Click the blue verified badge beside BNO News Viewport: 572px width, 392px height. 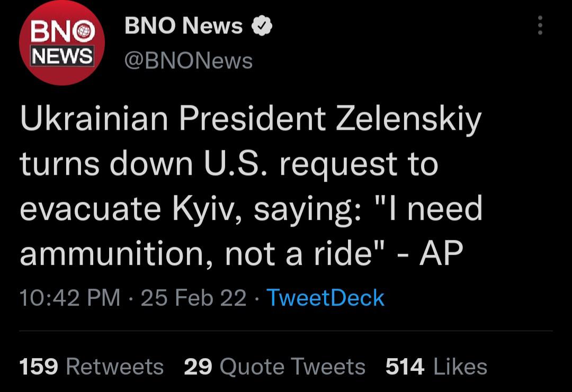coord(261,26)
